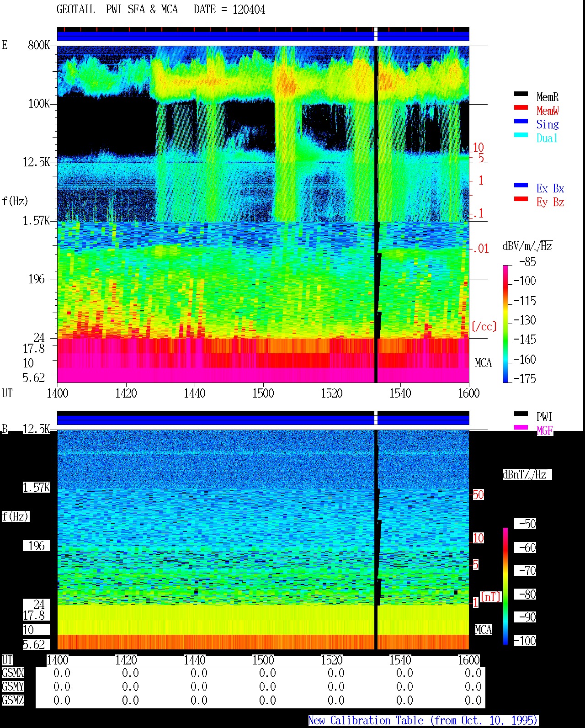Screen dimensions: 585x728
Task: Click the black MemR legend swatch
Action: [x=521, y=94]
